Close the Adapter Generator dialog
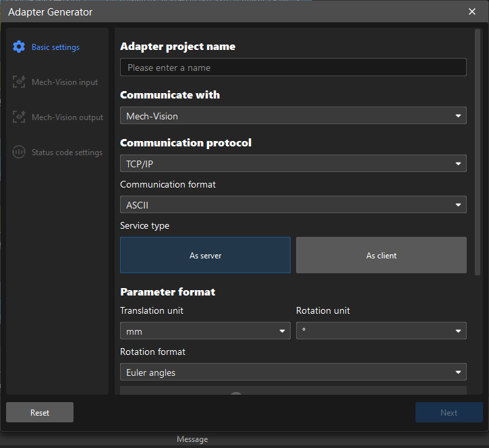489x448 pixels. (x=472, y=11)
